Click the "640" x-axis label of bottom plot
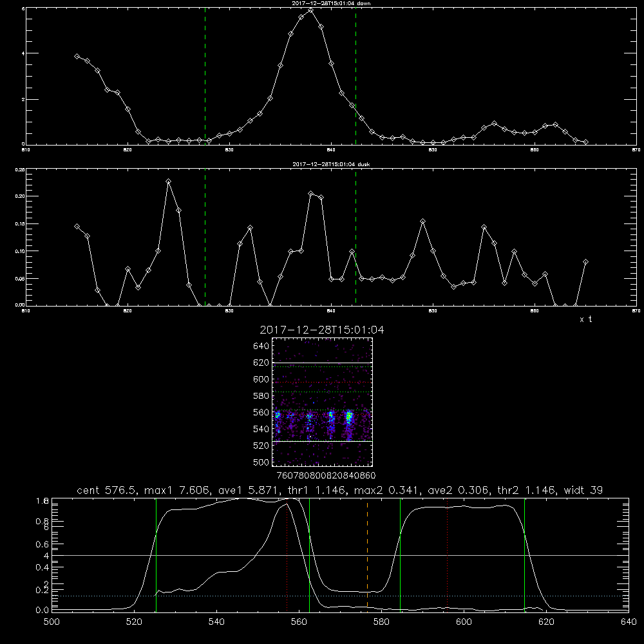 (629, 622)
